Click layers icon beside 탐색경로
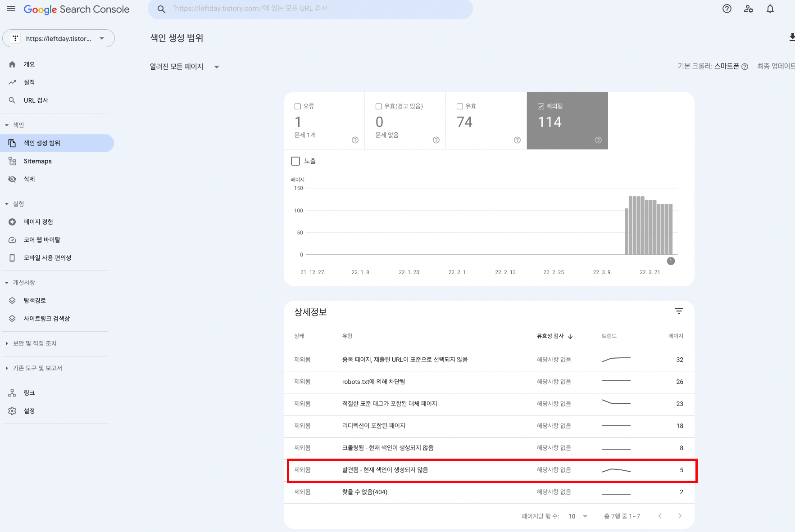795x532 pixels. [12, 301]
